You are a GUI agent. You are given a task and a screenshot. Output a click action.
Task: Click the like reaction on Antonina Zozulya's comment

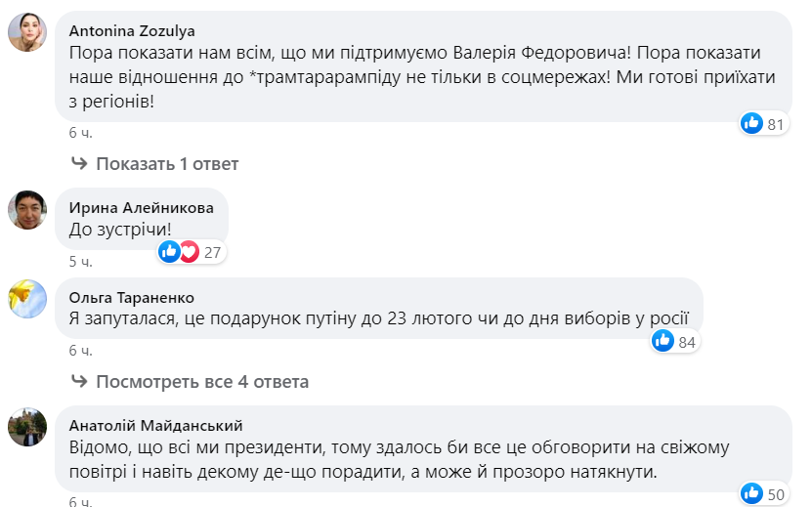751,124
